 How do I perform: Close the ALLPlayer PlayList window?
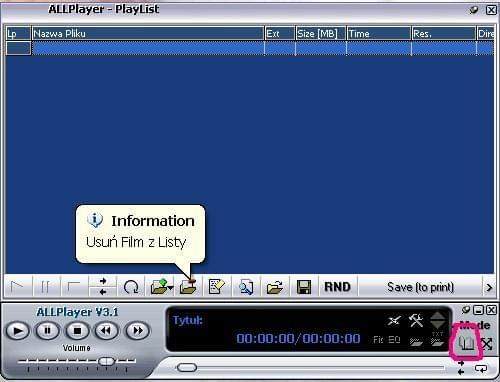(491, 10)
